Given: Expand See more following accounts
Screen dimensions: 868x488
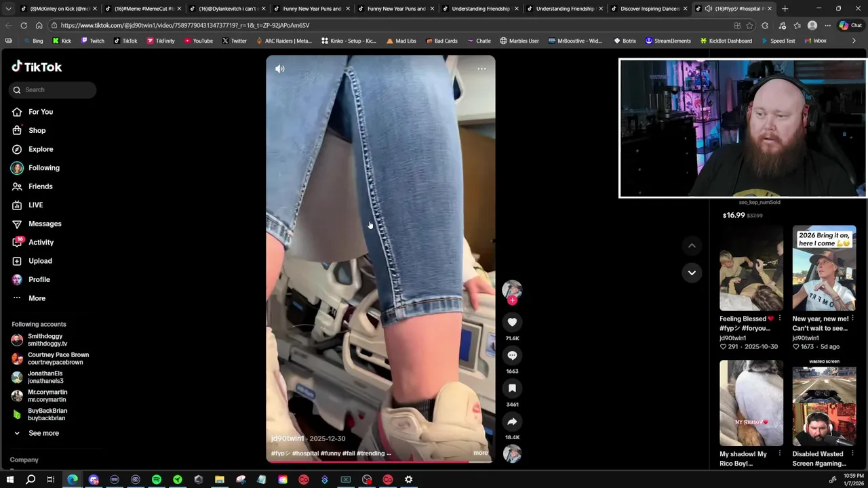Looking at the screenshot, I should pyautogui.click(x=43, y=433).
